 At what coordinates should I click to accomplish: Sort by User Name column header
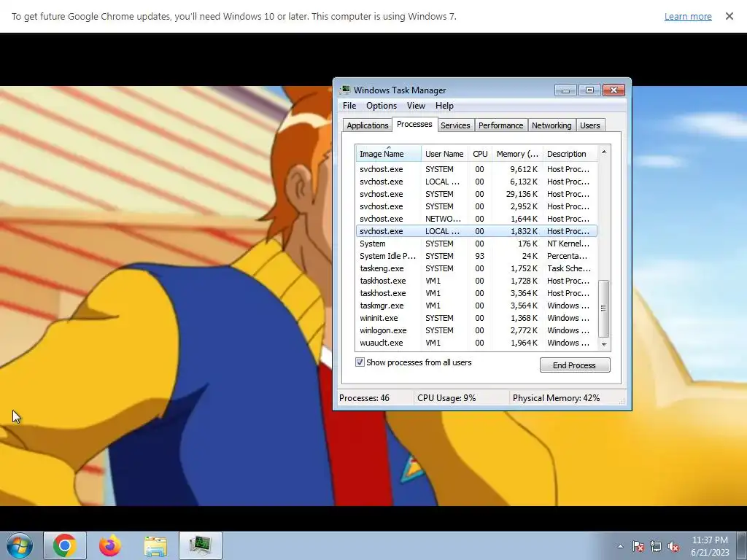tap(444, 154)
